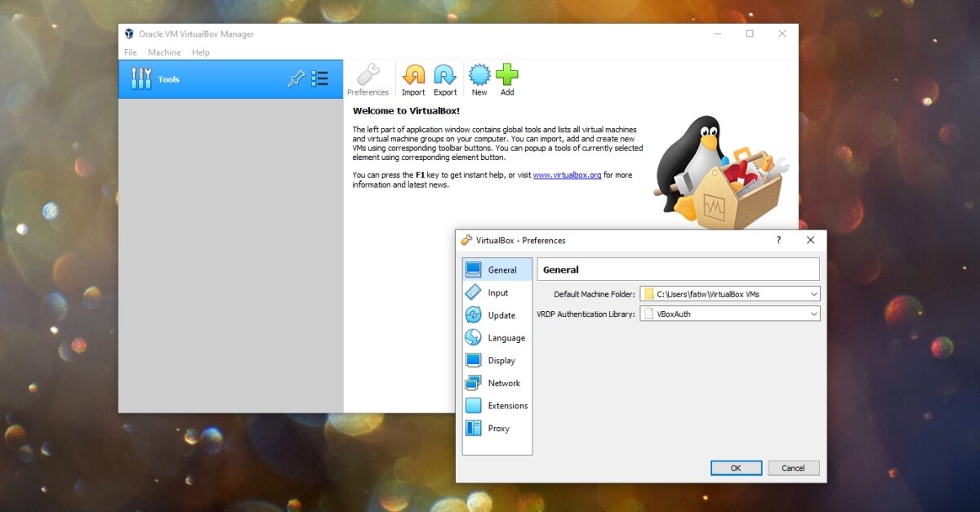Create a new VM with New icon
Viewport: 980px width, 512px height.
[479, 76]
